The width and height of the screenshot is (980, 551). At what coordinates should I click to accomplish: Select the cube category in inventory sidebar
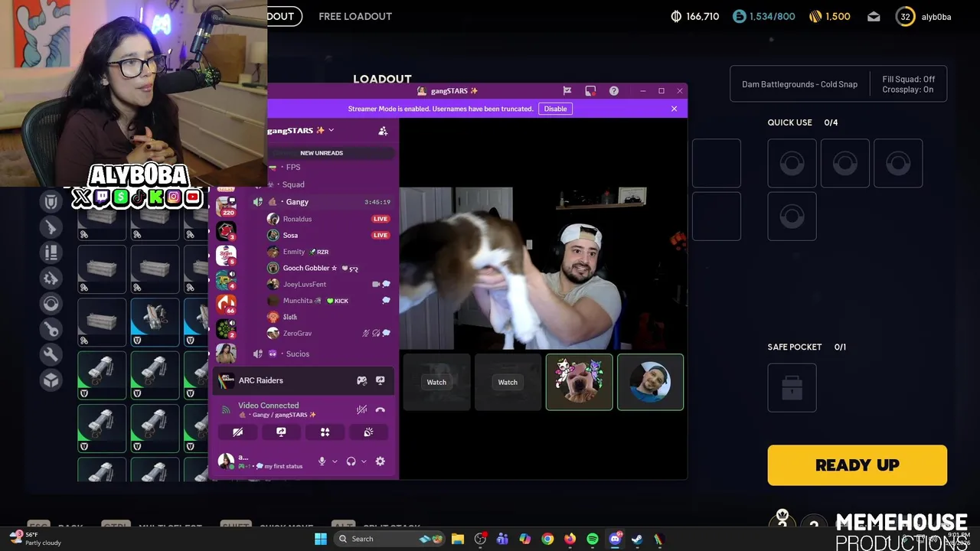(51, 380)
